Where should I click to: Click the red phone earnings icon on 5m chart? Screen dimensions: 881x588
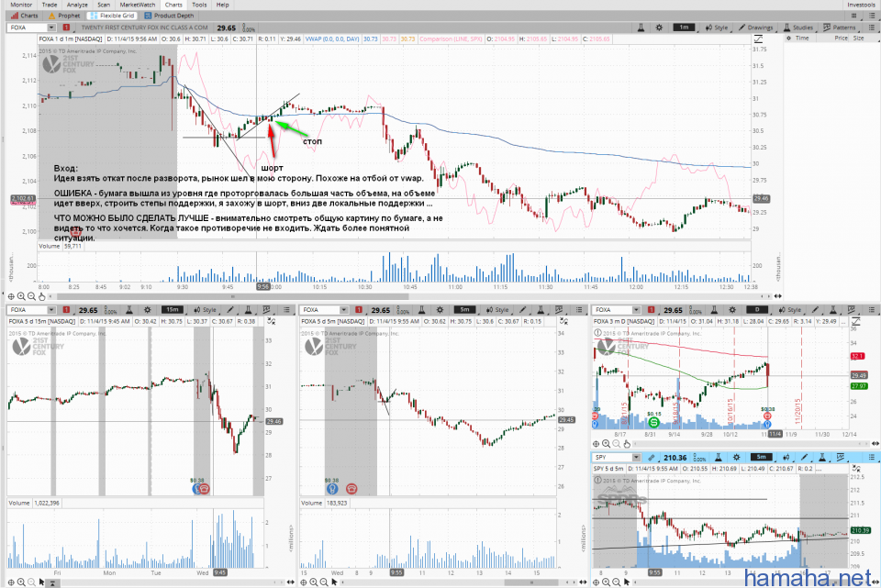[x=351, y=489]
